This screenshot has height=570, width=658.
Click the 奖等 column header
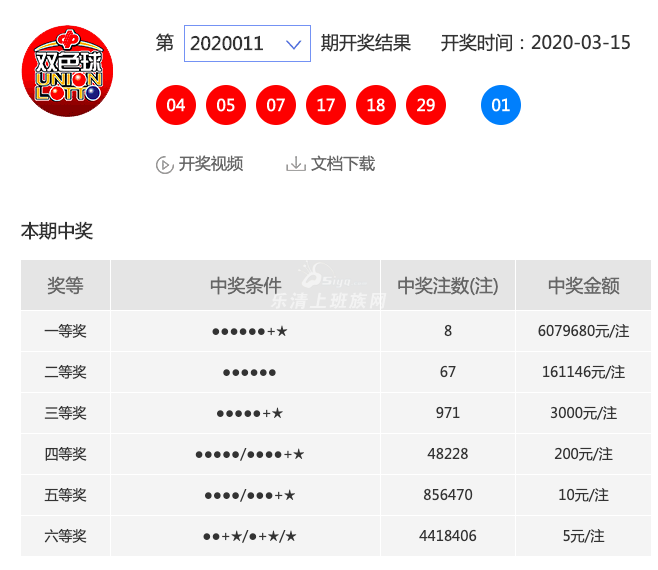click(66, 285)
